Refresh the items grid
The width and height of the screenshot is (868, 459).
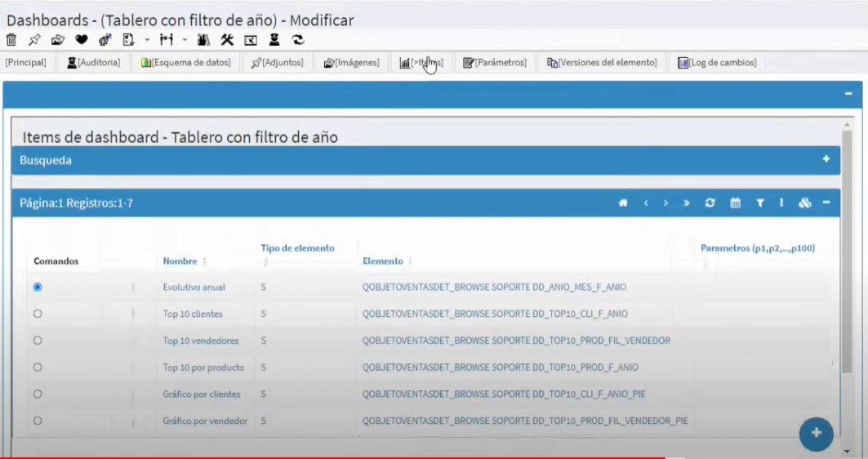[710, 203]
